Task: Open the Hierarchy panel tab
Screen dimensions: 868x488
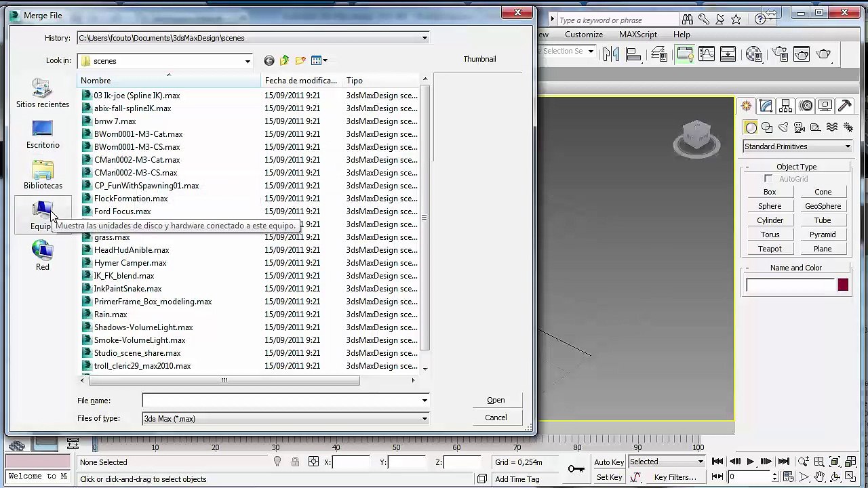Action: 785,106
